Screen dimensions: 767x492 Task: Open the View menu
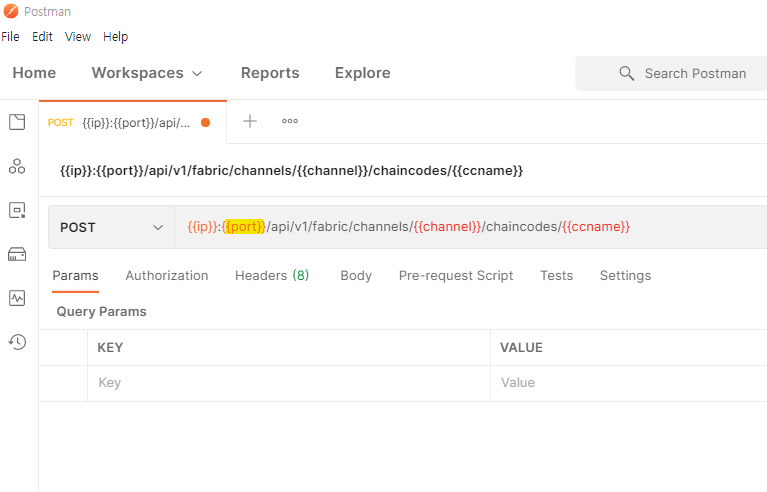click(78, 37)
